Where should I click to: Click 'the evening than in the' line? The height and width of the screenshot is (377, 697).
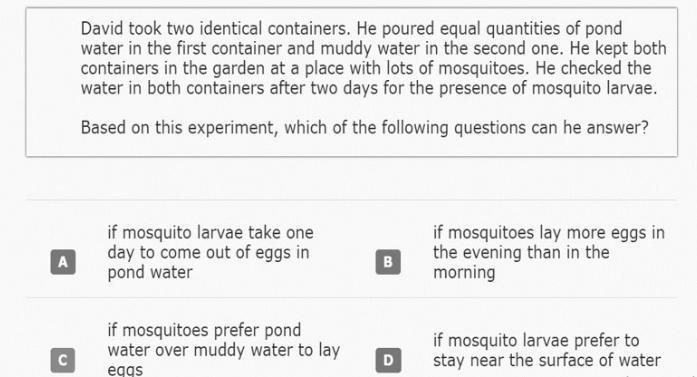521,252
